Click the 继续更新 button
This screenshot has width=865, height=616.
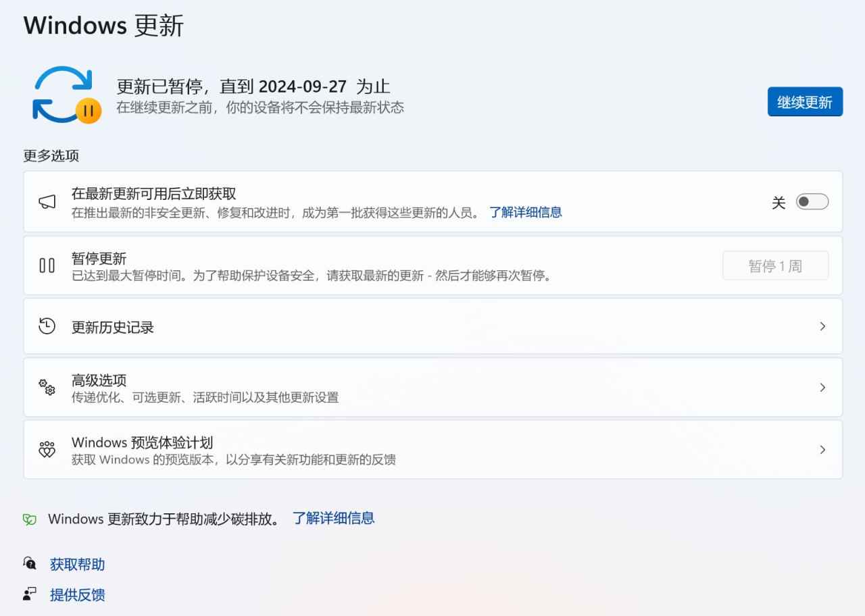click(805, 102)
